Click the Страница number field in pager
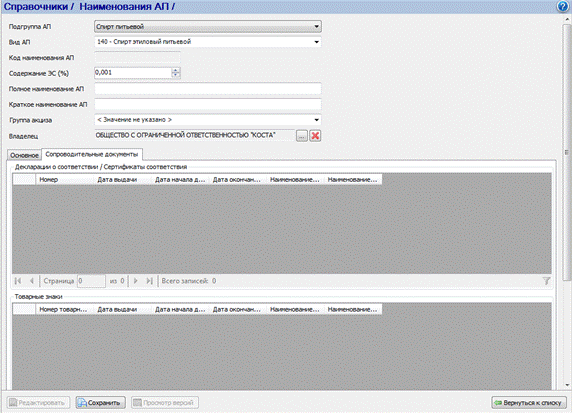This screenshot has width=572, height=413. point(91,281)
